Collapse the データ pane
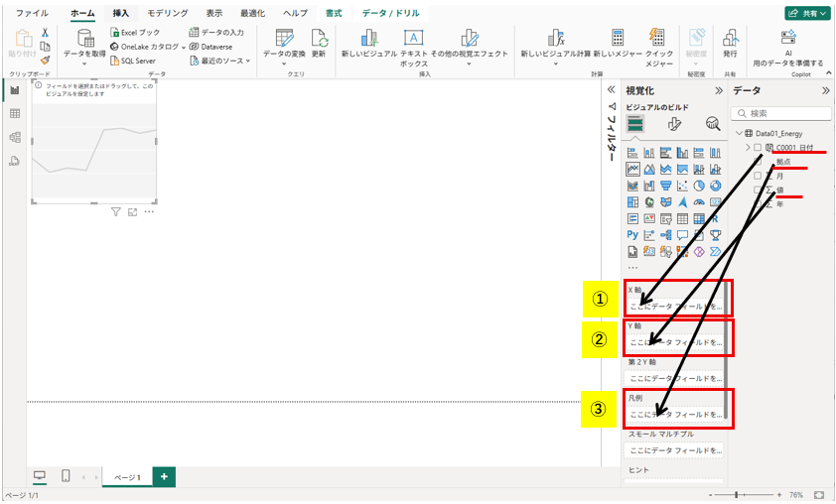 (x=826, y=90)
